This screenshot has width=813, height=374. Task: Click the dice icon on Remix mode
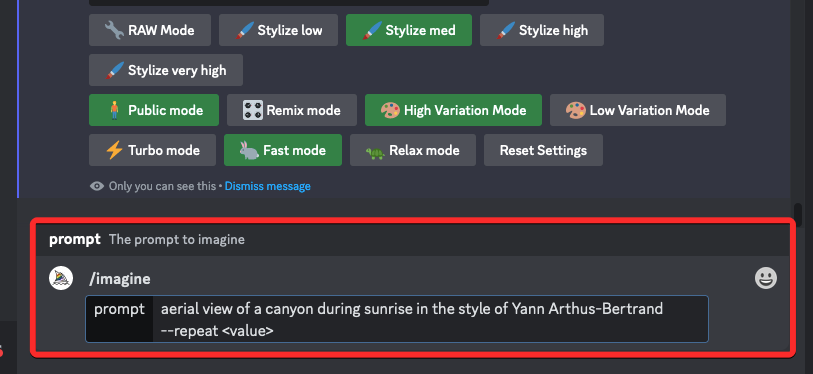coord(253,110)
